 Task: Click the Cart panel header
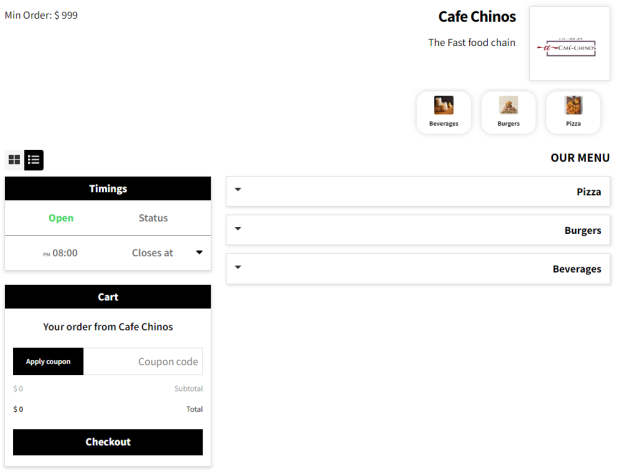coord(108,297)
